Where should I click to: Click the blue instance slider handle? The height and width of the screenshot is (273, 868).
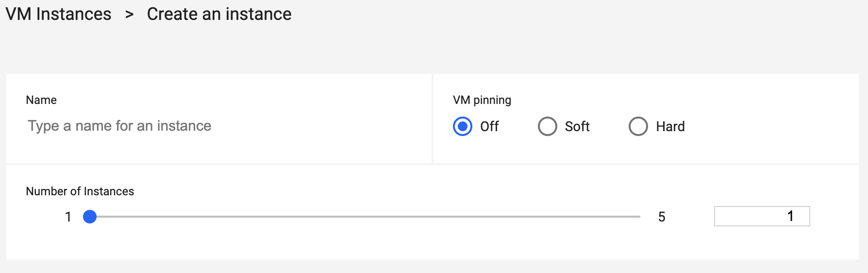pos(90,217)
